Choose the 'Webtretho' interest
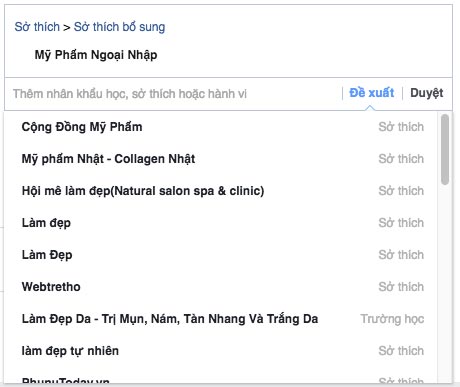This screenshot has height=387, width=460. click(221, 287)
